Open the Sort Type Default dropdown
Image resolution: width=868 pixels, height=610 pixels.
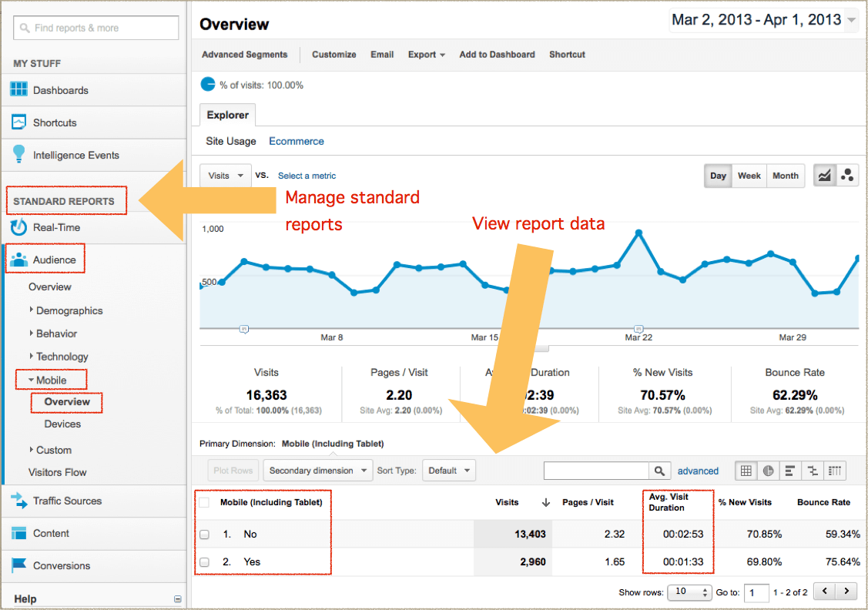449,471
